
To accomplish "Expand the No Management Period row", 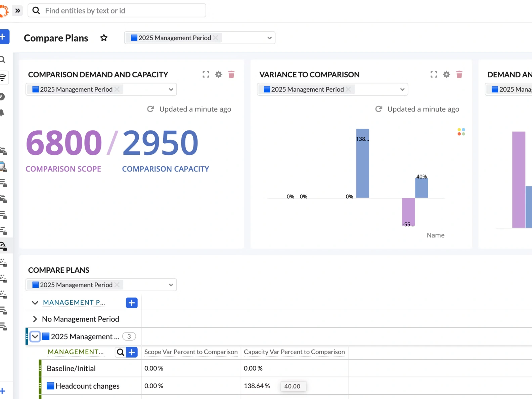I will coord(35,319).
